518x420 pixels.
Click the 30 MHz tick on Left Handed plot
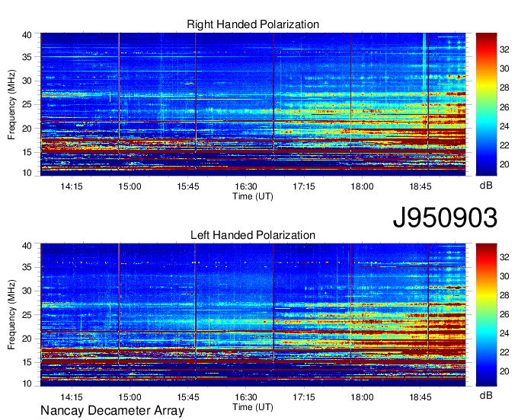pos(27,291)
